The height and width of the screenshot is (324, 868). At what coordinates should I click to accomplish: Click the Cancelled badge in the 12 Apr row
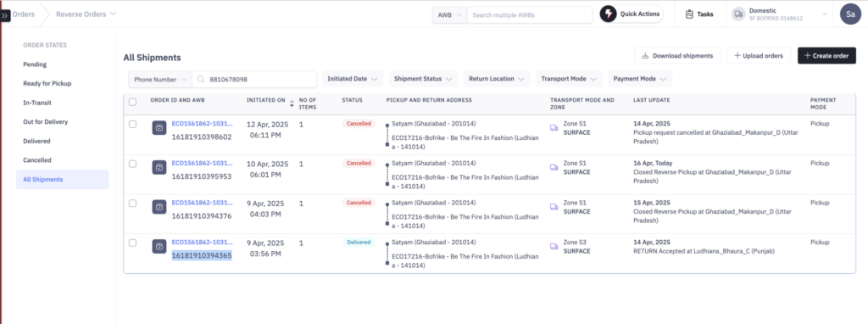click(359, 124)
